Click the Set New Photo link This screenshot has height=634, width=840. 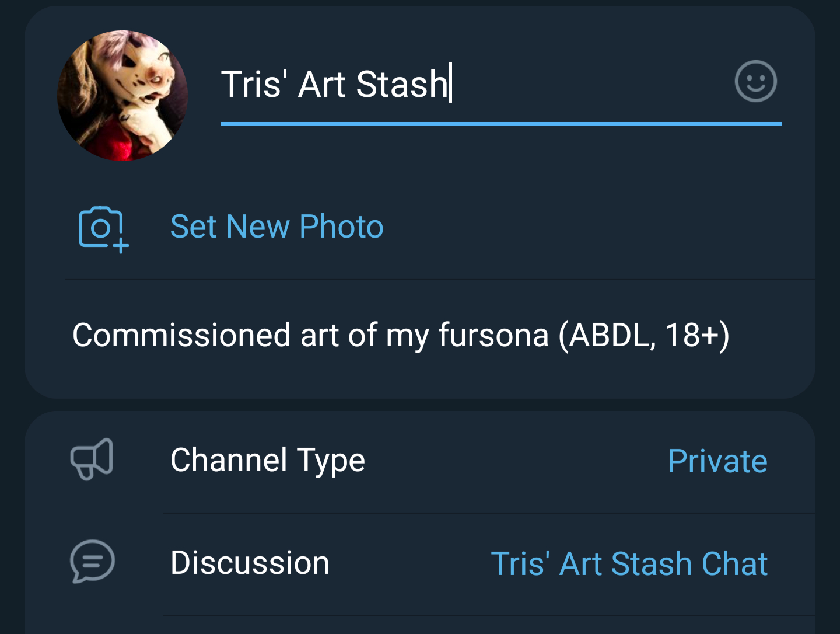(x=276, y=227)
